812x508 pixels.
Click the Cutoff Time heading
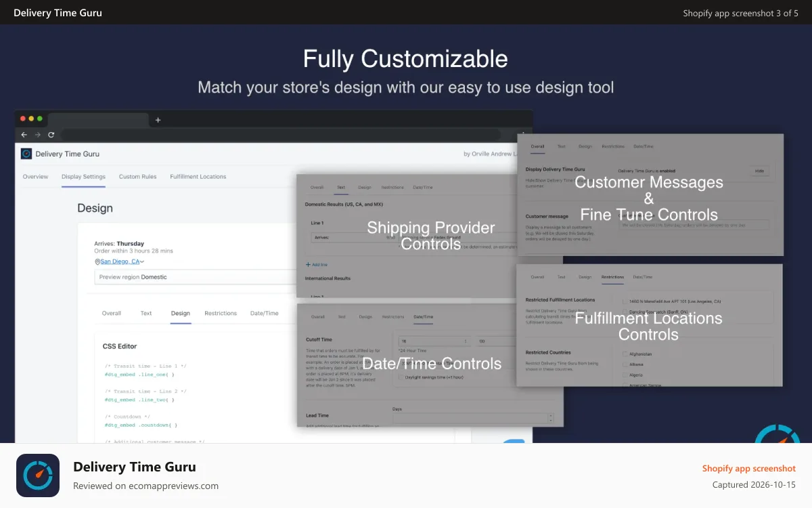(x=318, y=340)
